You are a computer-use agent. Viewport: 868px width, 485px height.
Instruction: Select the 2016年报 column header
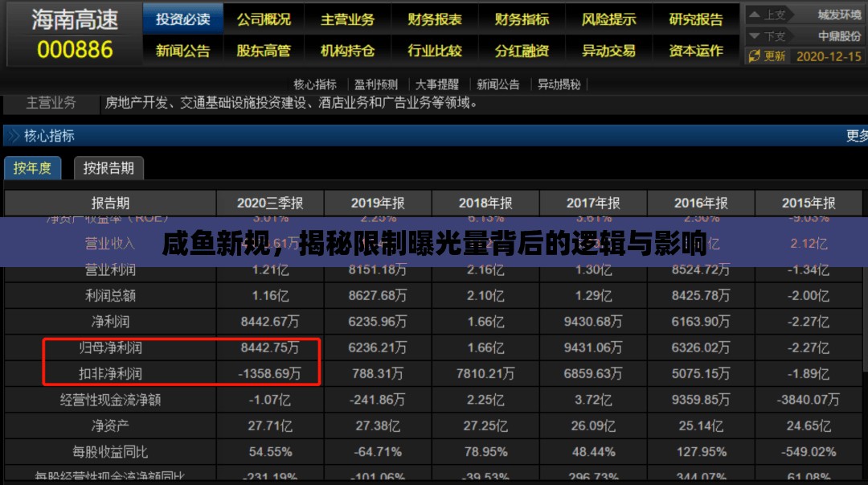[x=701, y=203]
